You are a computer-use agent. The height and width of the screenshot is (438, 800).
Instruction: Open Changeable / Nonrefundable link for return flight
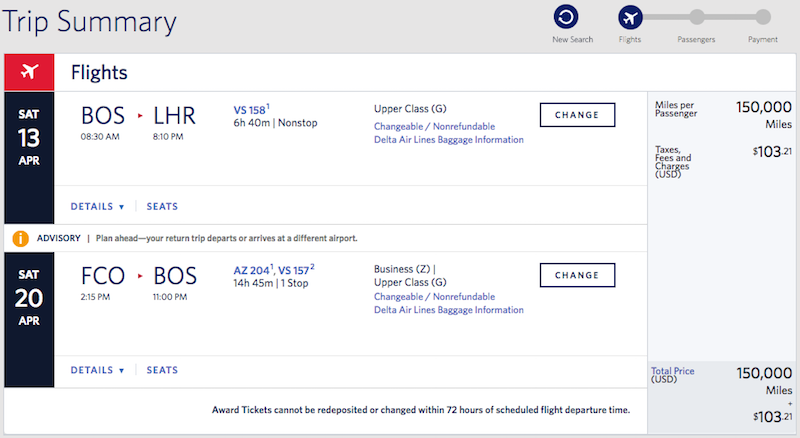pyautogui.click(x=435, y=297)
